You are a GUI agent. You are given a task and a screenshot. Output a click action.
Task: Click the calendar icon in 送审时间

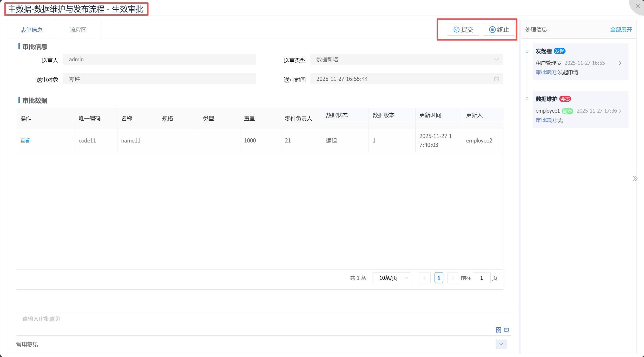coord(496,79)
